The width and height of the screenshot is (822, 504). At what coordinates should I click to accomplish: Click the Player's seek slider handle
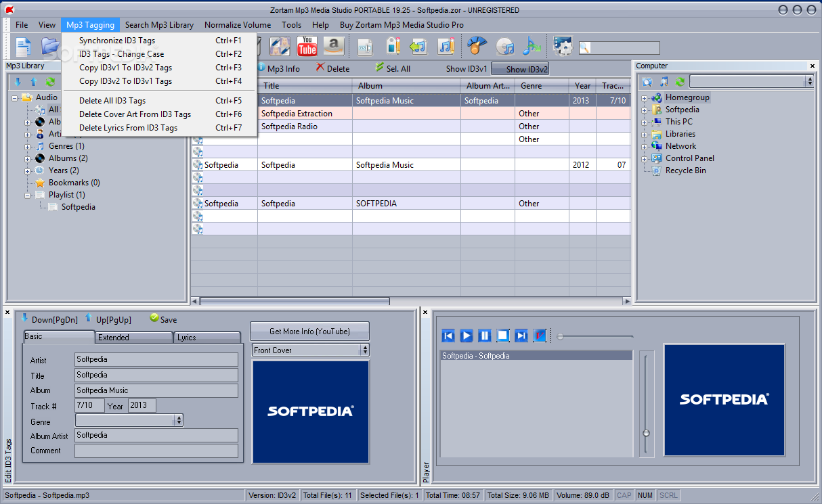point(561,336)
